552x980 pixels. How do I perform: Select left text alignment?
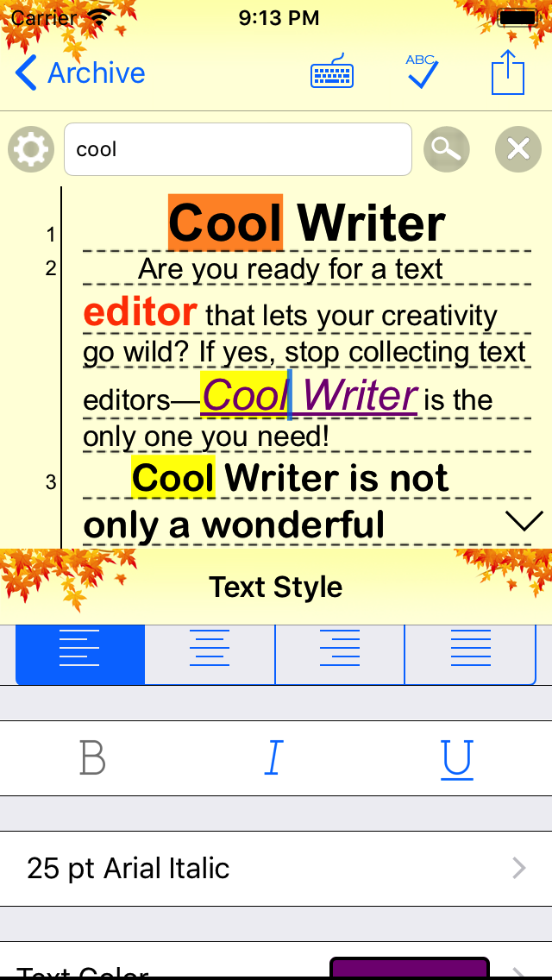pos(80,655)
